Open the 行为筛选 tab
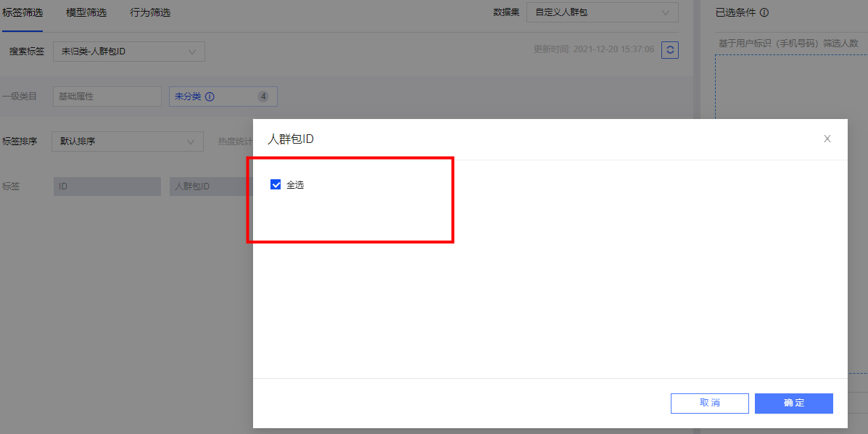This screenshot has height=434, width=868. tap(150, 12)
